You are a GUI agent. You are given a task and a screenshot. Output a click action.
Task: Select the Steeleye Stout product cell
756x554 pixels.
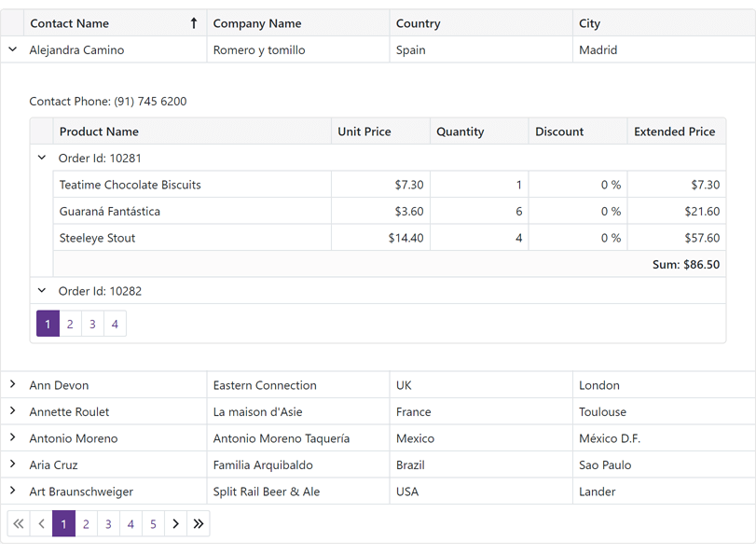click(x=97, y=238)
